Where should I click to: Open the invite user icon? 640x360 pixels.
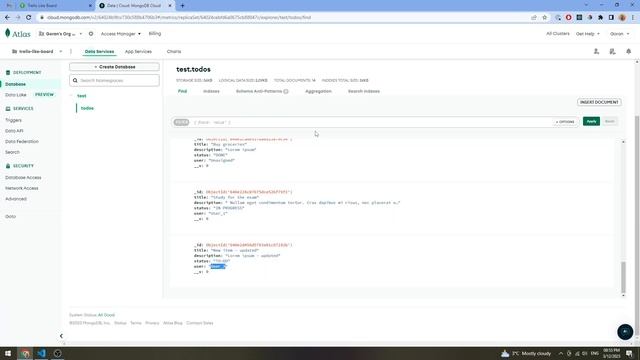pos(596,51)
